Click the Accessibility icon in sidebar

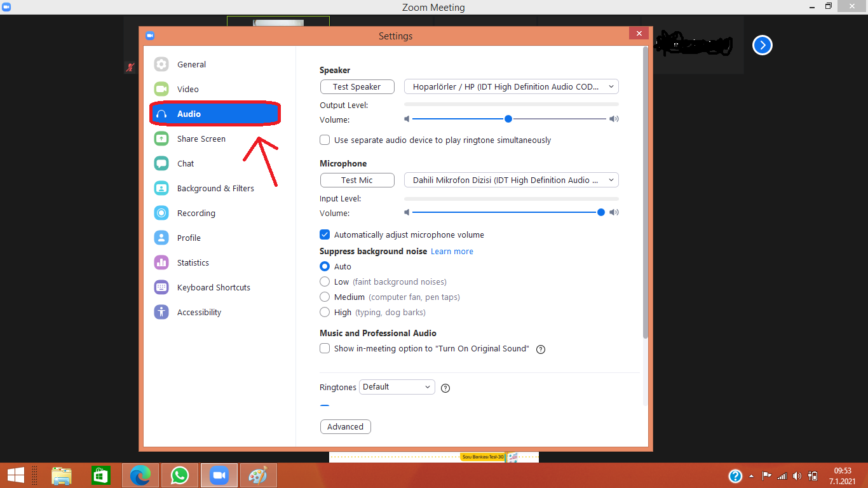161,312
